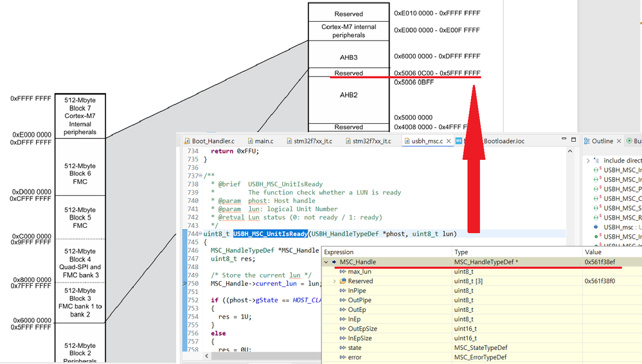This screenshot has height=364, width=642.
Task: Fold the function at line 744
Action: pyautogui.click(x=201, y=234)
